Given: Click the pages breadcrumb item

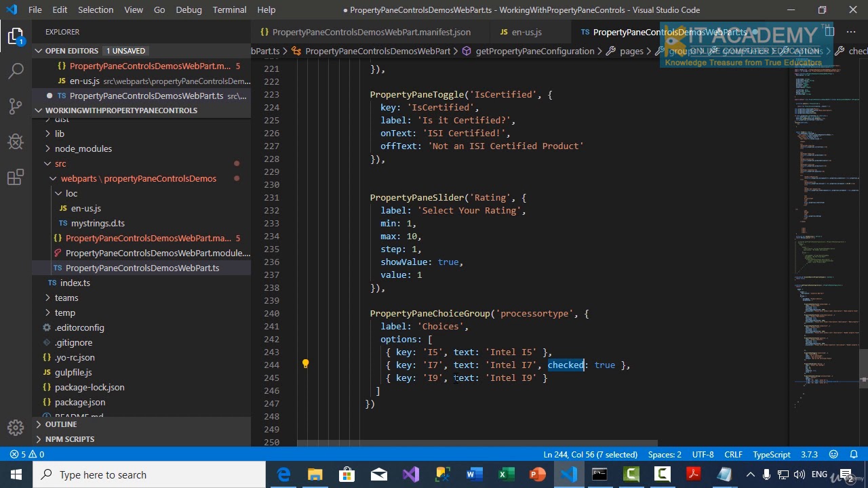Looking at the screenshot, I should click(x=631, y=51).
